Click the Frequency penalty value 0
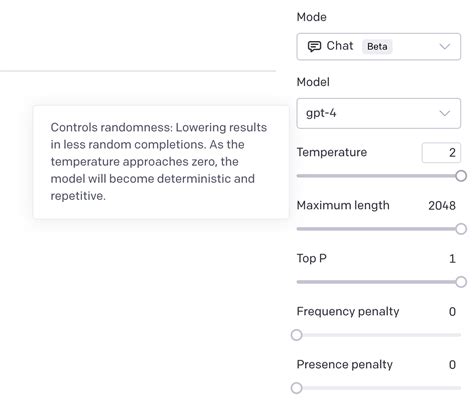The width and height of the screenshot is (474, 415). (x=452, y=312)
